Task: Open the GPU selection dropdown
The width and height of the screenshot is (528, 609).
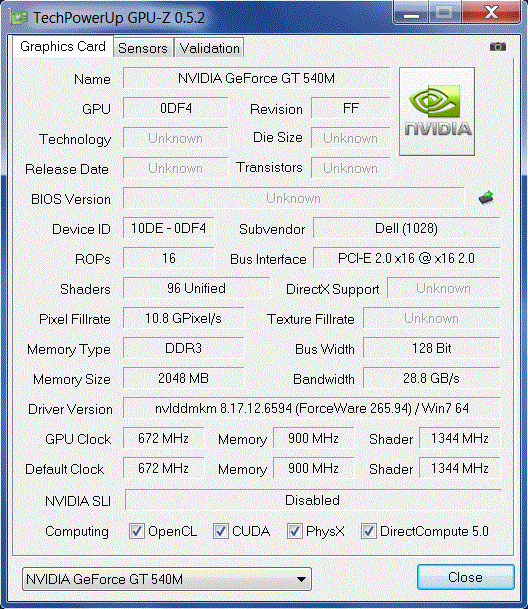Action: tap(167, 579)
